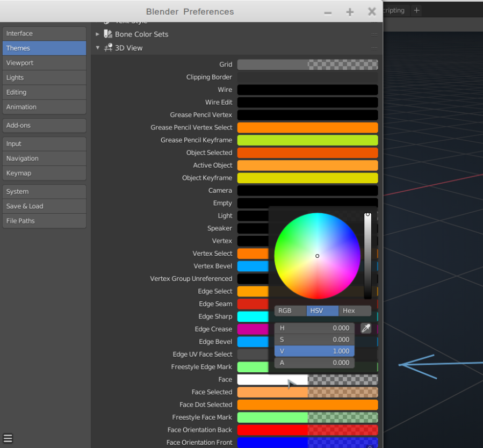Click the 3D View section icon
Image resolution: width=483 pixels, height=448 pixels.
tap(108, 48)
